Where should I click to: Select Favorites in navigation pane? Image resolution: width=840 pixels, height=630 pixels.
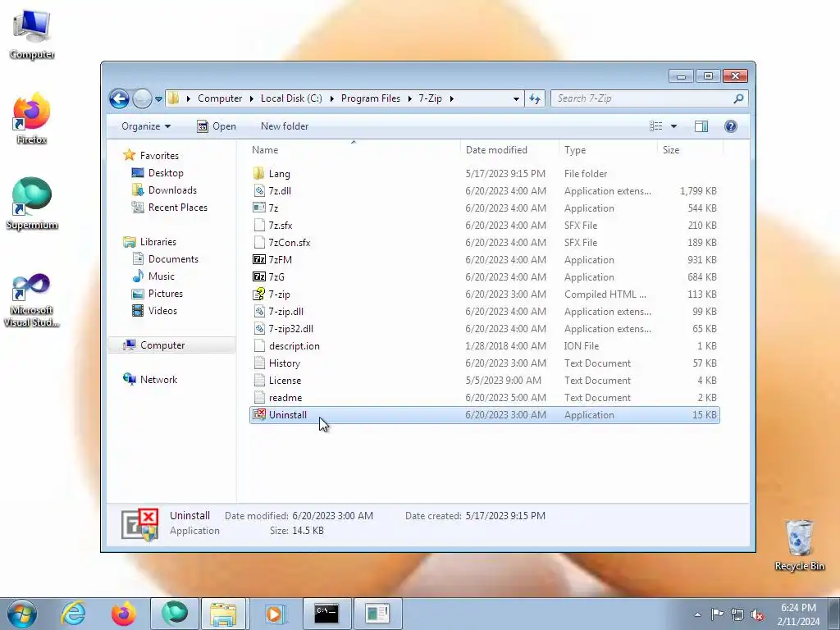(x=159, y=156)
